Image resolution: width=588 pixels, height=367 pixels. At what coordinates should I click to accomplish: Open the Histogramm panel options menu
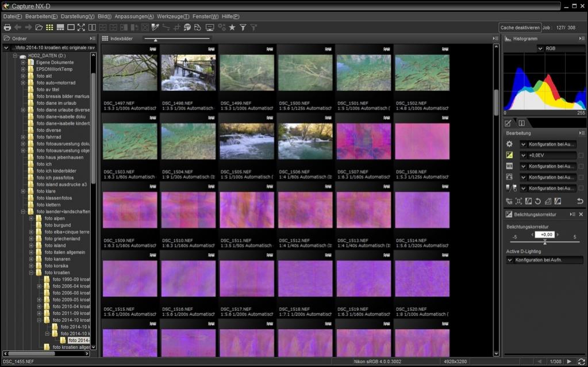[x=582, y=39]
